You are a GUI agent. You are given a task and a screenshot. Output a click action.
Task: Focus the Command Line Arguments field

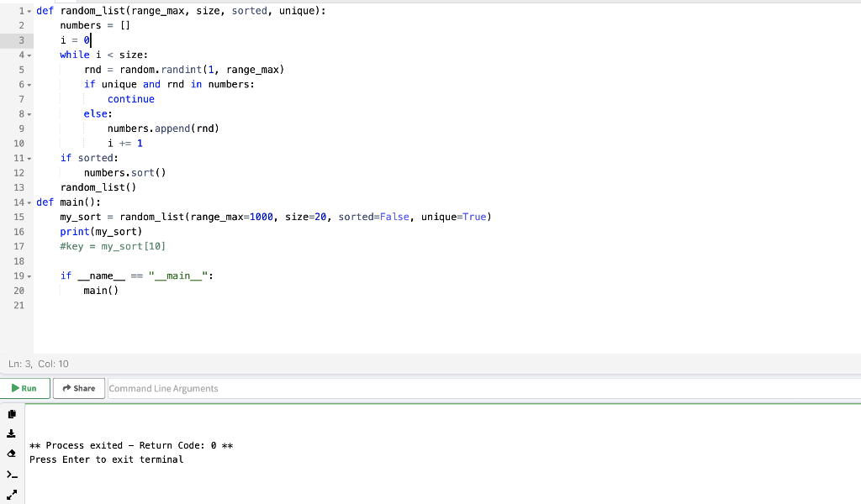(x=484, y=388)
